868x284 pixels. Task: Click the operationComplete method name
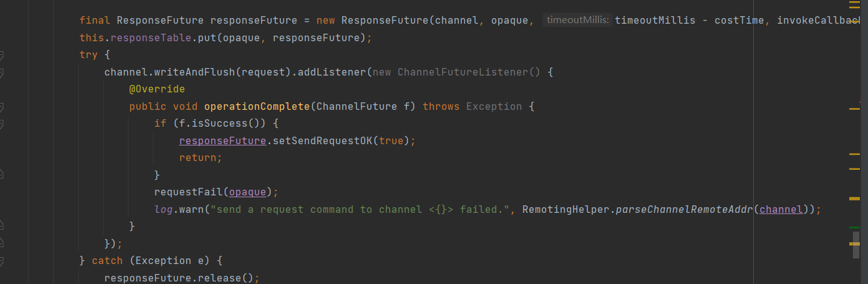pos(256,107)
